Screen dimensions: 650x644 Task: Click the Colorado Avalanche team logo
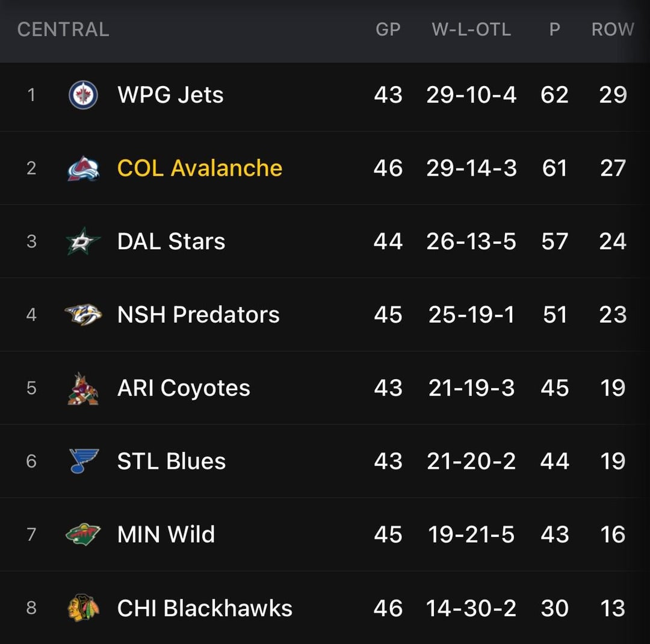[x=83, y=169]
